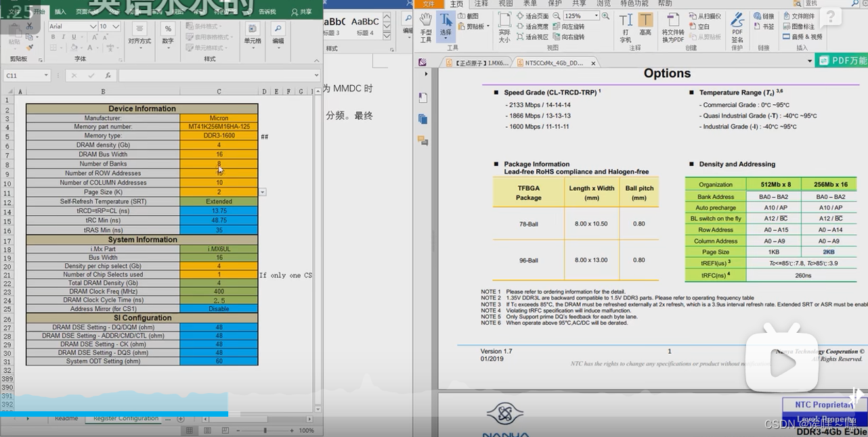
Task: Click the Excel Cut scissors icon
Action: click(x=29, y=26)
